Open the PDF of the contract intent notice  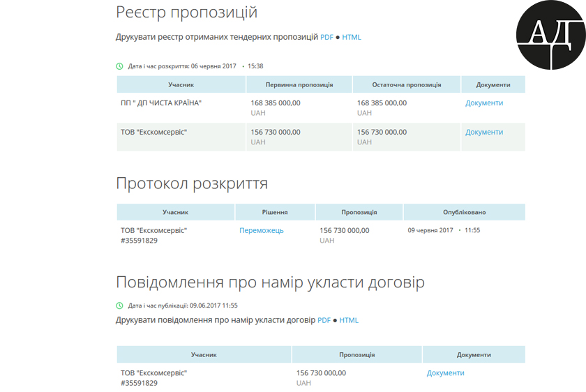click(x=324, y=320)
